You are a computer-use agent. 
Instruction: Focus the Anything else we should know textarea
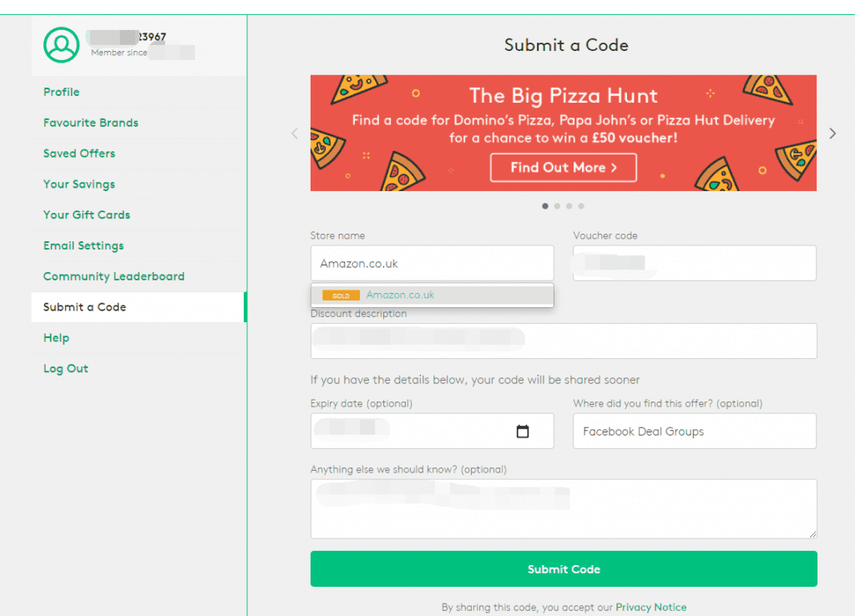(564, 509)
